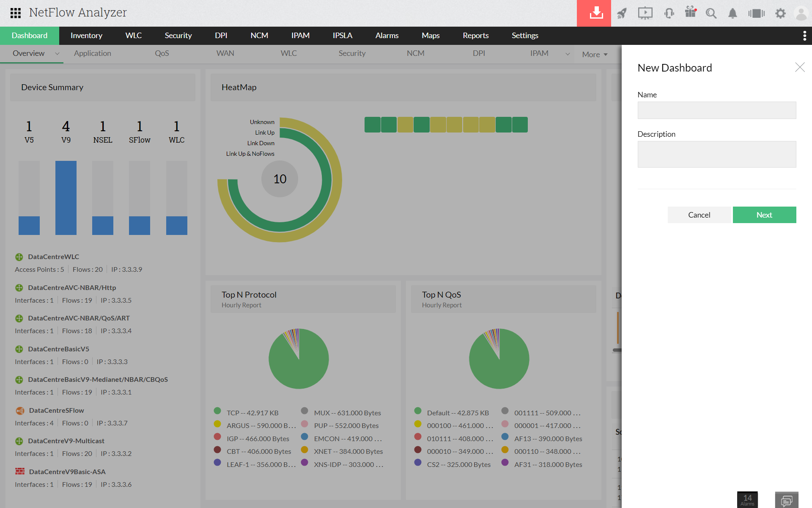812x508 pixels.
Task: Click the download/export icon in toolbar
Action: tap(596, 13)
